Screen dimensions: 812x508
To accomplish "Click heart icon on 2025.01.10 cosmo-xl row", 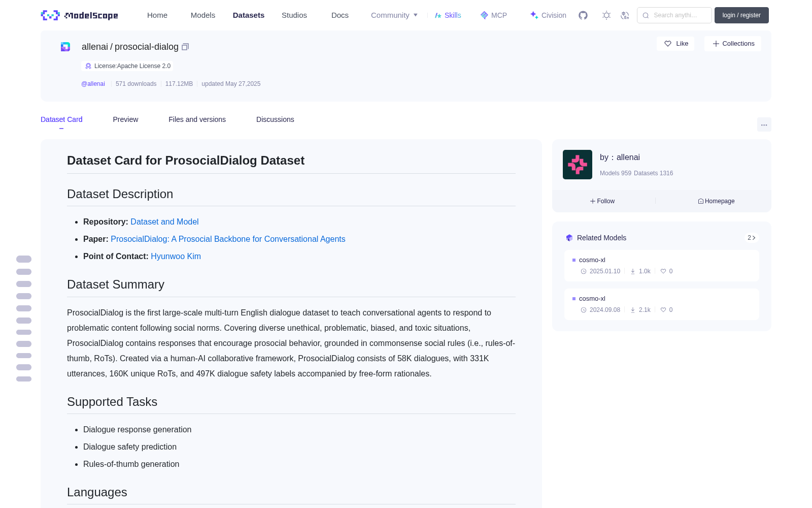I will point(663,271).
